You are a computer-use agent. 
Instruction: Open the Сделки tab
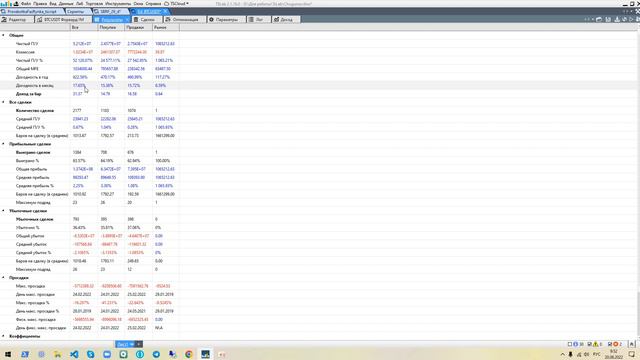click(147, 20)
